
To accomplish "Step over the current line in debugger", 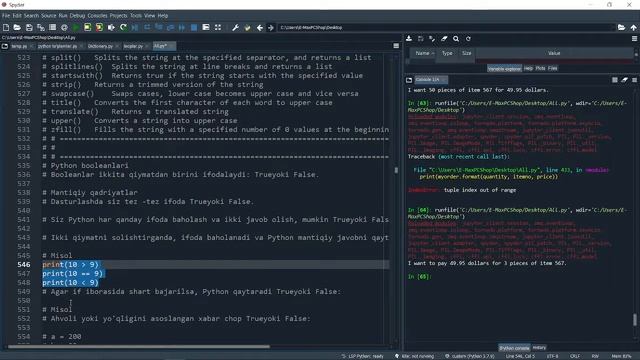I will point(147,27).
